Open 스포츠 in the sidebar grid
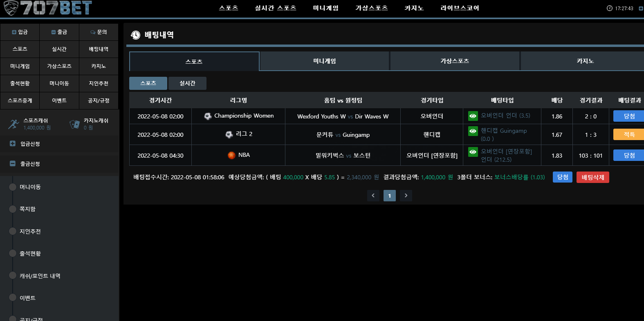This screenshot has width=644, height=321. [x=20, y=49]
